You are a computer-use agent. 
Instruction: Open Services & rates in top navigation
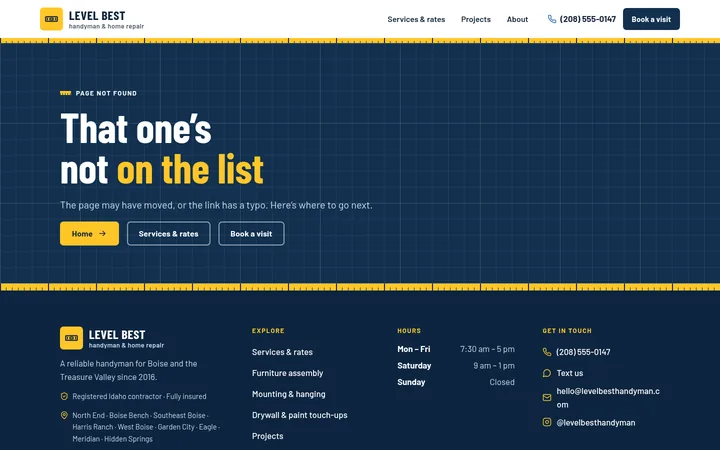[x=416, y=19]
